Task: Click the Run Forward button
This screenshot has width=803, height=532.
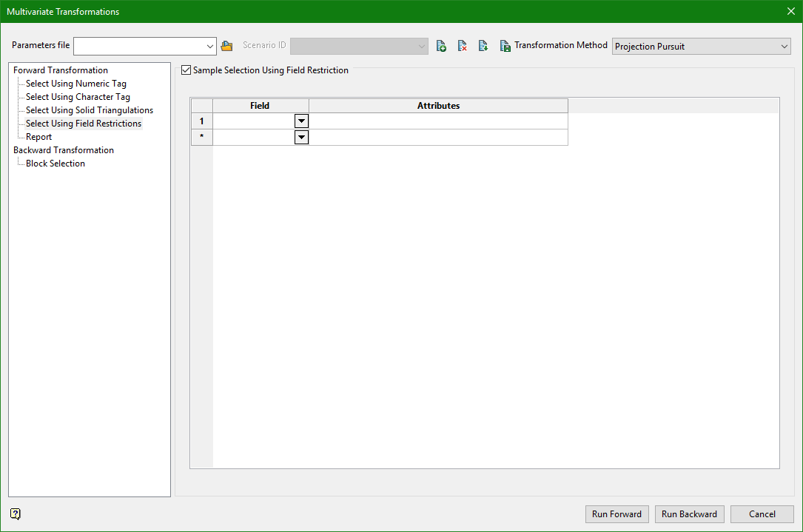Action: coord(616,514)
